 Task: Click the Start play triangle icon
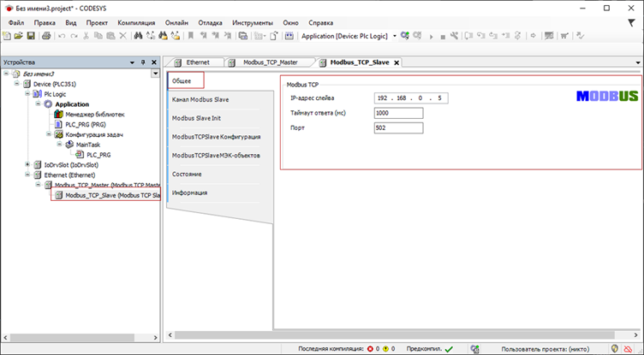(x=432, y=37)
